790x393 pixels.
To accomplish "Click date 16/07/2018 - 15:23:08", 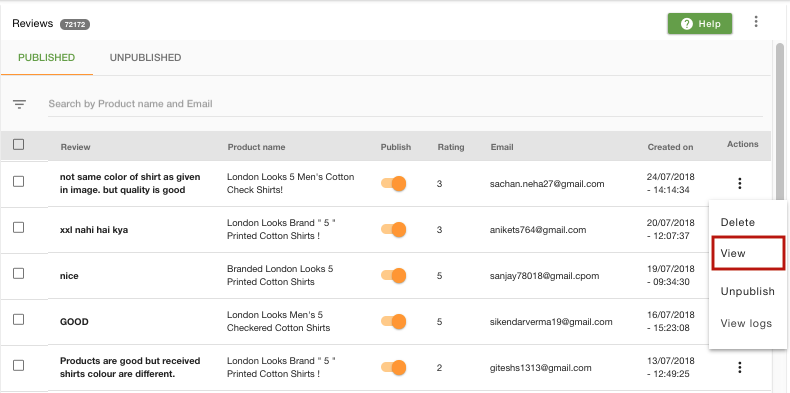I will point(671,321).
